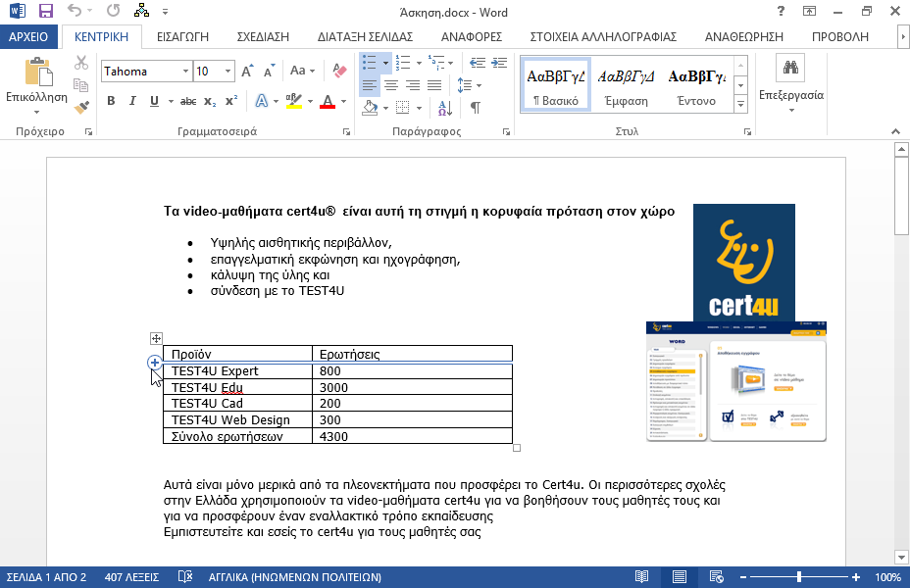Image resolution: width=910 pixels, height=588 pixels.
Task: Increase paragraph indent
Action: coord(499,63)
